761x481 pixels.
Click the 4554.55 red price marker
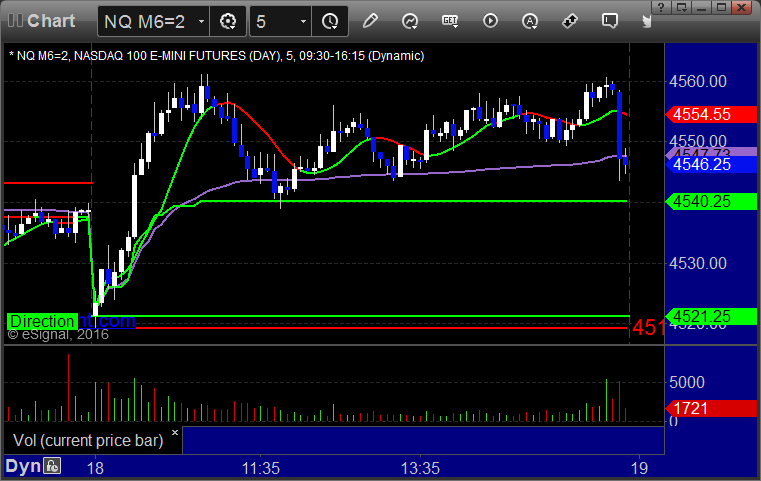tap(711, 115)
